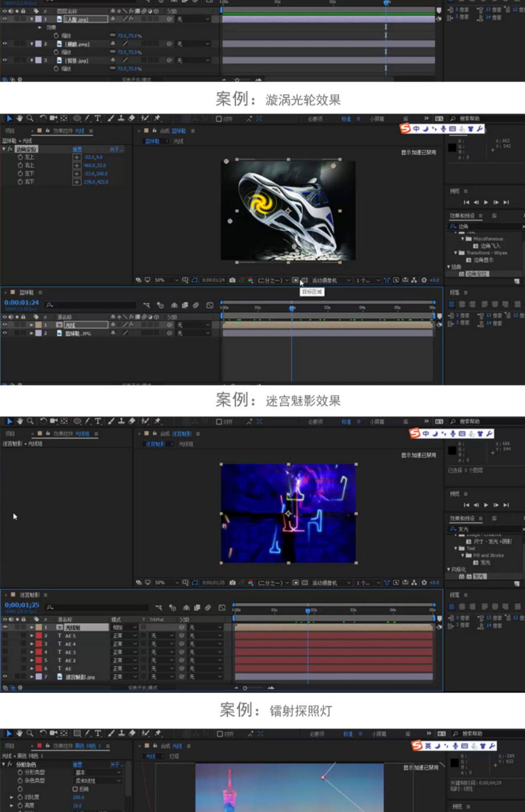This screenshot has width=525, height=812.
Task: Jump to first frame in 篮球鞋 preview panel
Action: click(x=466, y=202)
